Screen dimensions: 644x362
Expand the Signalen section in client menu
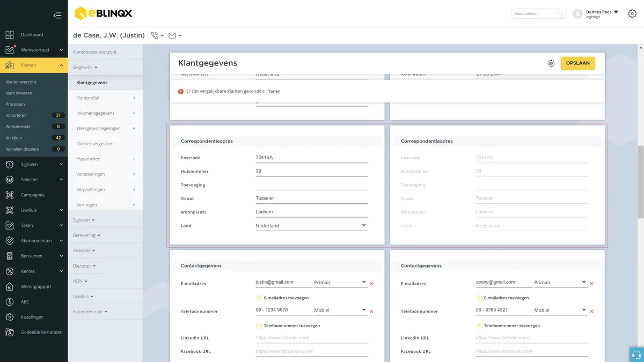pos(84,220)
